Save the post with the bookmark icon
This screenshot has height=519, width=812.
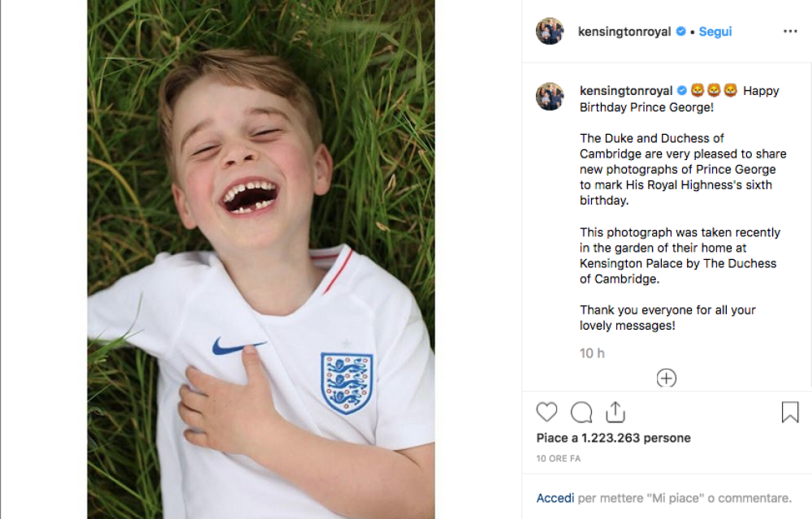pyautogui.click(x=790, y=413)
